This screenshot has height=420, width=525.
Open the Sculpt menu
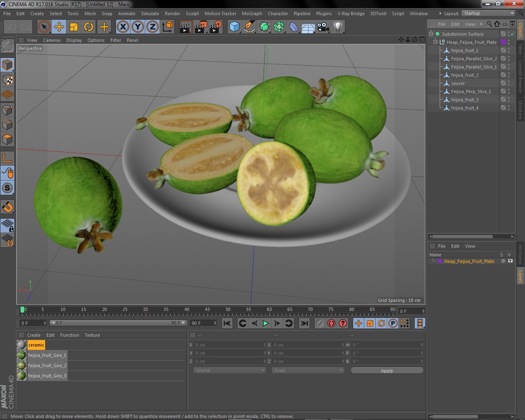[192, 14]
